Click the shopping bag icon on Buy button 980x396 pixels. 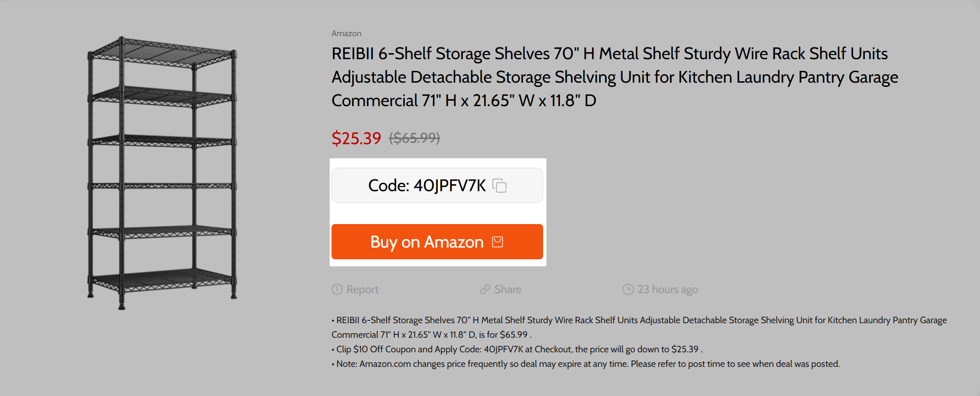[498, 242]
